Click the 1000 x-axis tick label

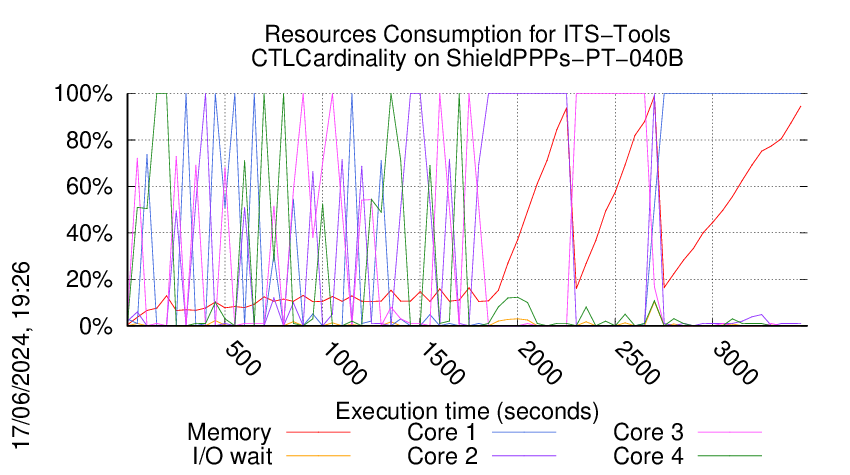[345, 363]
